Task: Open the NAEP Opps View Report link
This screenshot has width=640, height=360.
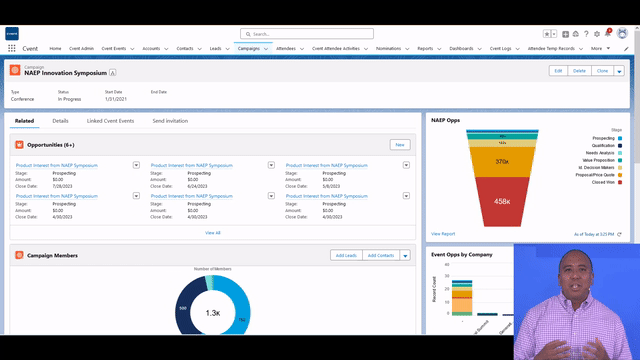Action: 443,234
